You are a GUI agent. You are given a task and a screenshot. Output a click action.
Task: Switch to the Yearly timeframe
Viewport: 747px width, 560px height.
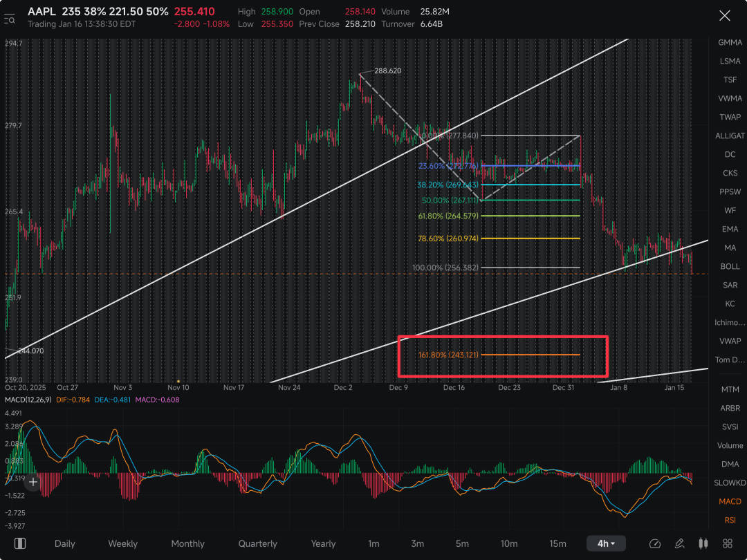pos(323,543)
